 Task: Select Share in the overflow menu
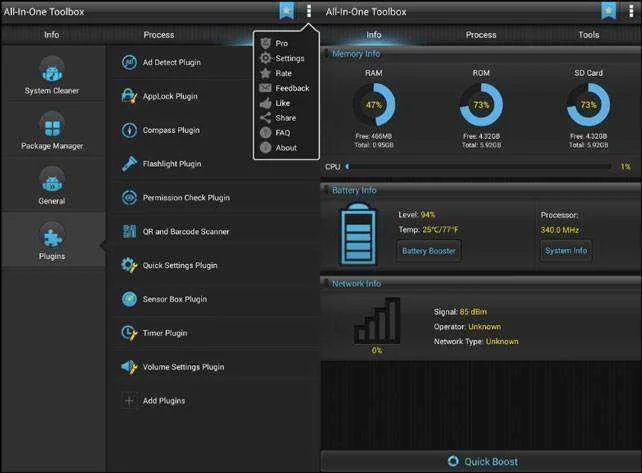click(286, 118)
